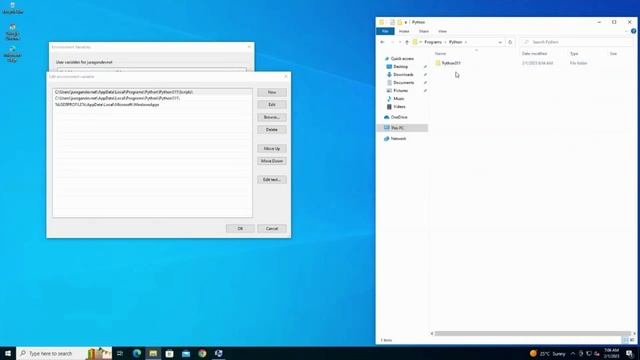Open the File tab in File Explorer

385,31
